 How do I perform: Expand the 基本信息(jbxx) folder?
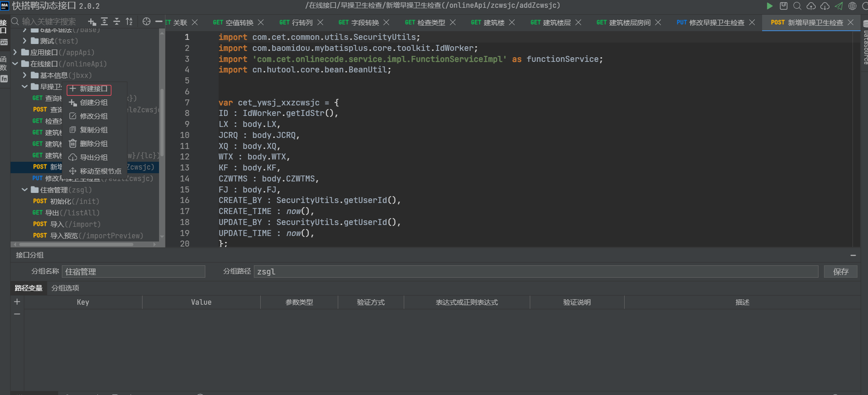point(25,75)
